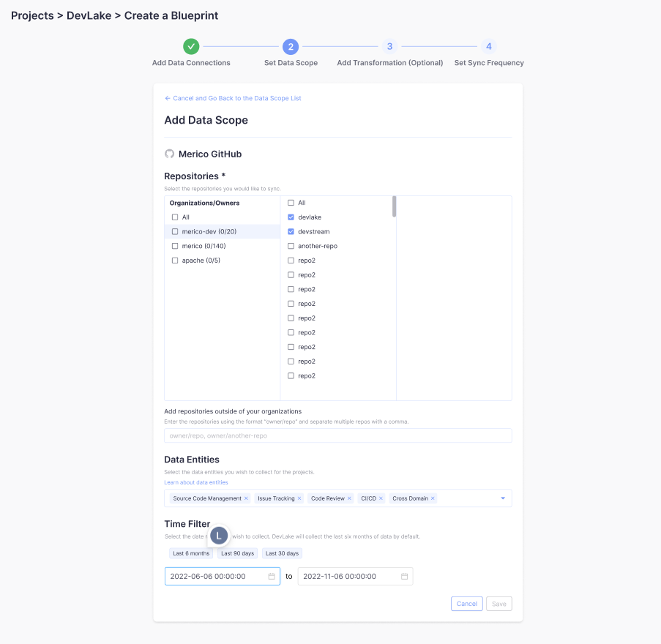Click the repository list scrollbar
Viewport: 661px width, 644px height.
pyautogui.click(x=394, y=206)
